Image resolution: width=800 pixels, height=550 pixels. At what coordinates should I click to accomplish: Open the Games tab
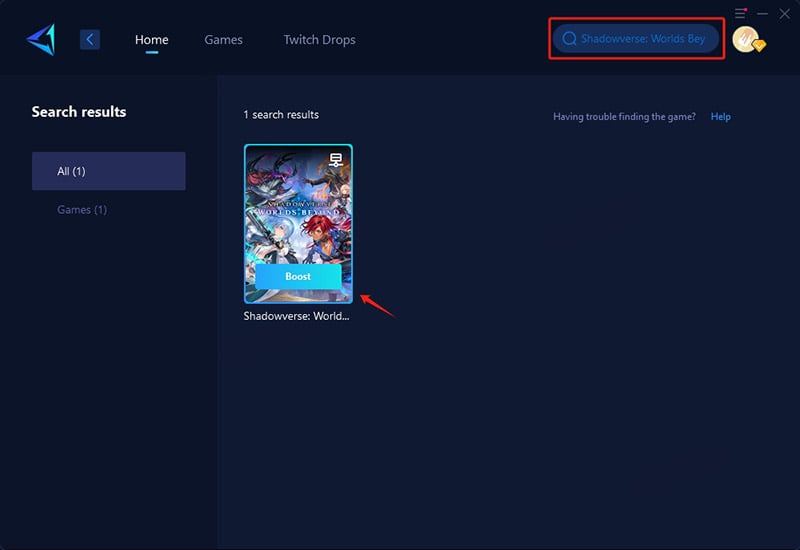coord(223,40)
